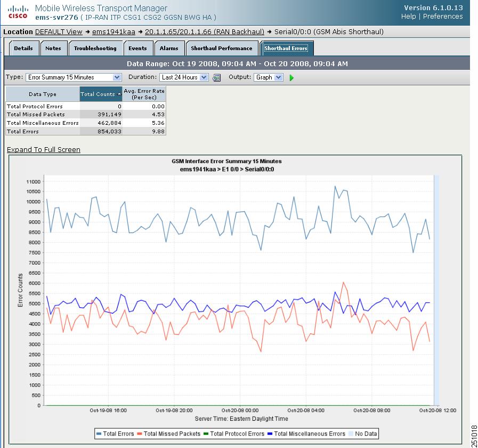
Task: Click the Total Counts sort arrow
Action: coord(119,94)
